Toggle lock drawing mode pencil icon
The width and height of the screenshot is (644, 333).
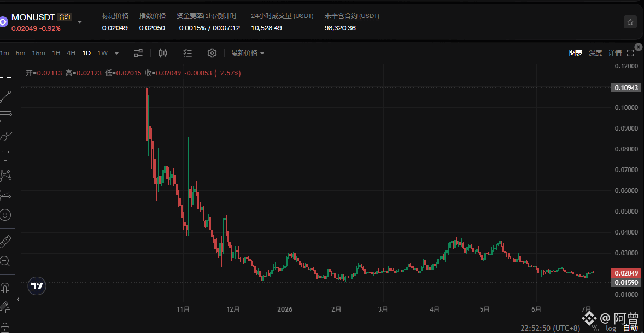coord(5,307)
